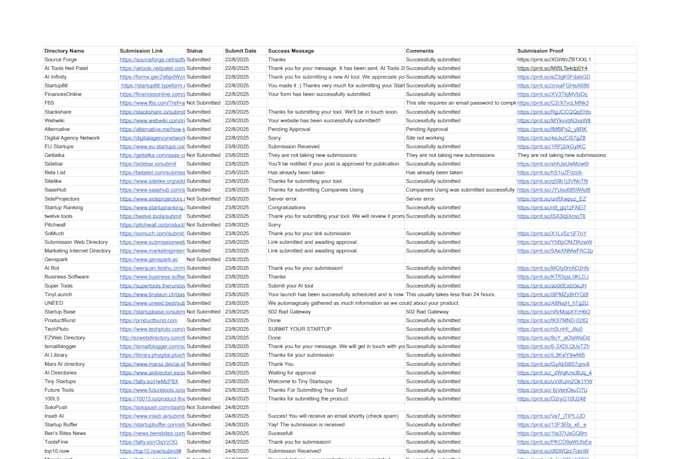Click the Not Submitted status in Pitchwall row

(203, 225)
